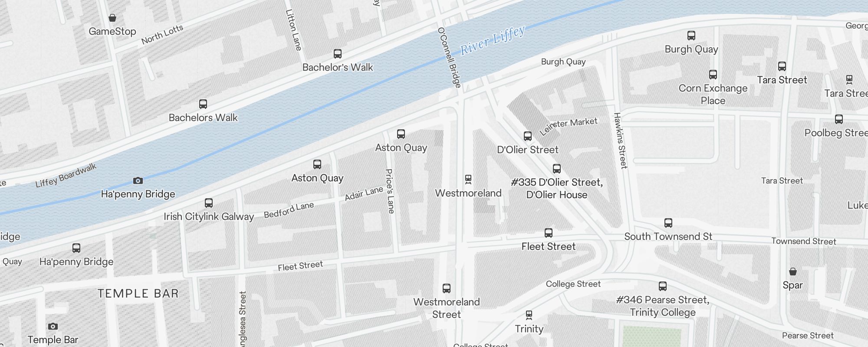Select the Burgh Quay bus stop icon
Image resolution: width=868 pixels, height=347 pixels.
coord(691,36)
